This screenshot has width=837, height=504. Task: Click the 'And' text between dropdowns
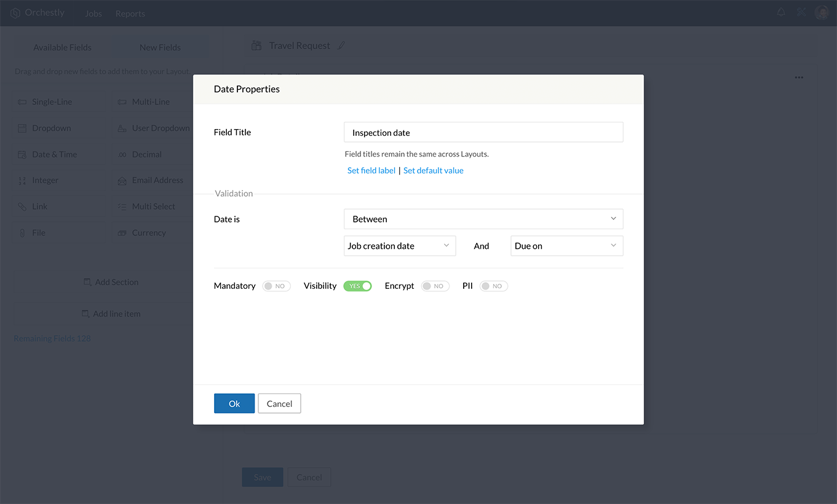click(482, 246)
